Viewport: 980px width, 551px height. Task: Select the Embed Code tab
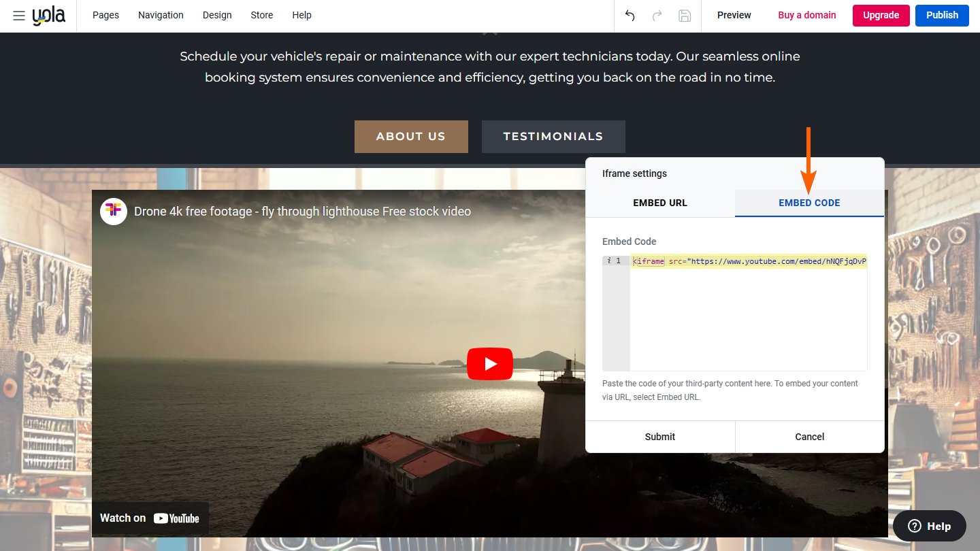point(809,203)
